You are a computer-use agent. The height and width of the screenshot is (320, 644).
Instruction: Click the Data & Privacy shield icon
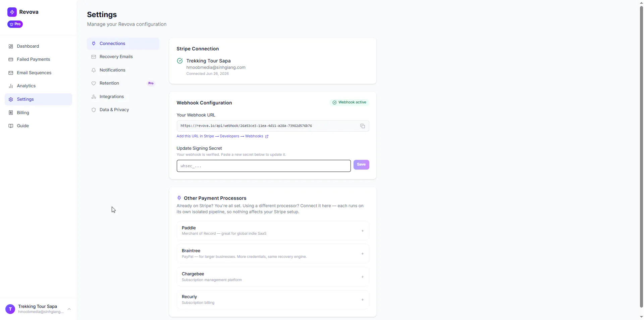coord(94,110)
